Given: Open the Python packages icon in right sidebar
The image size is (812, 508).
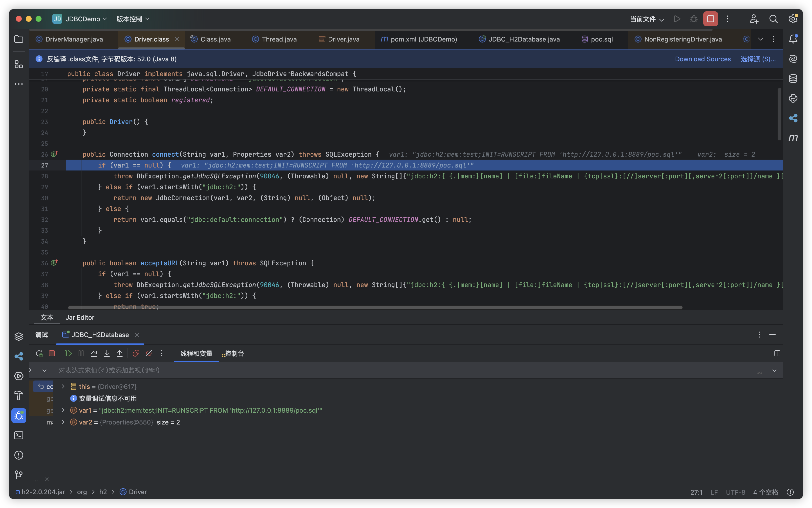Looking at the screenshot, I should 793,98.
